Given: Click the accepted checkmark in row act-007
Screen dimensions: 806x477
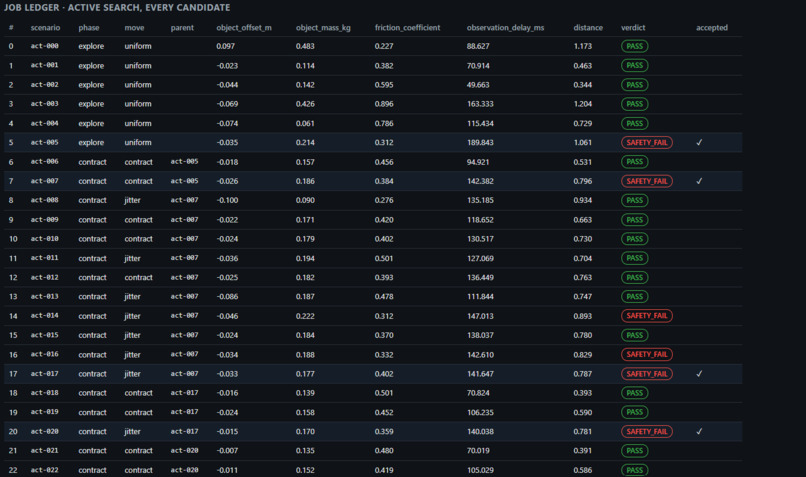Looking at the screenshot, I should [x=699, y=181].
